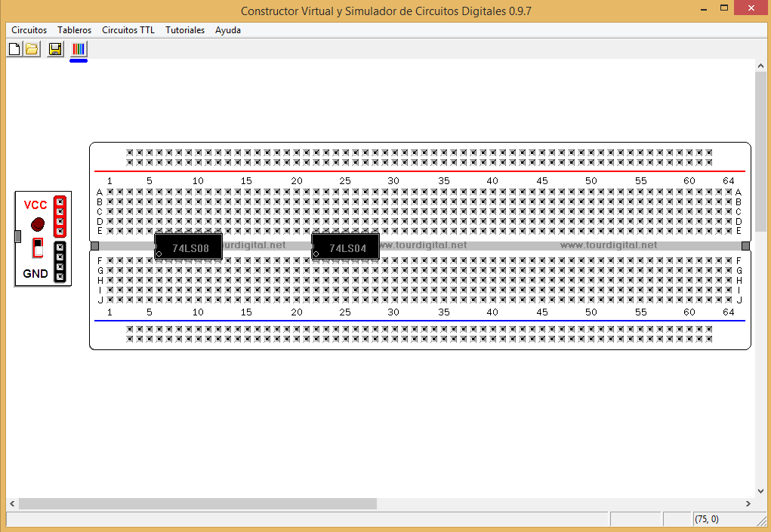Open the Tutoriales menu
Image resolution: width=771 pixels, height=532 pixels.
[x=185, y=30]
